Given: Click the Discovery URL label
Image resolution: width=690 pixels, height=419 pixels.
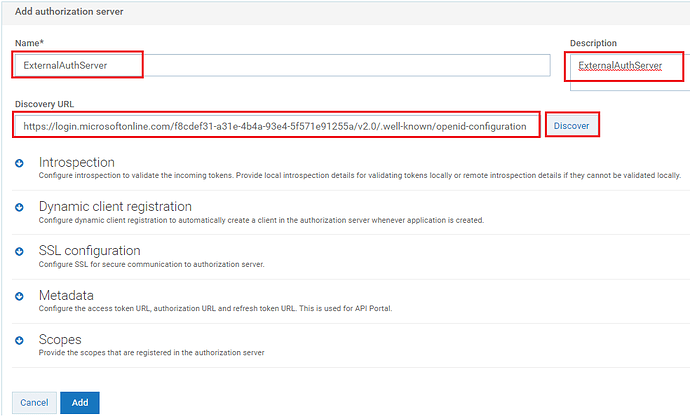Looking at the screenshot, I should (x=44, y=104).
